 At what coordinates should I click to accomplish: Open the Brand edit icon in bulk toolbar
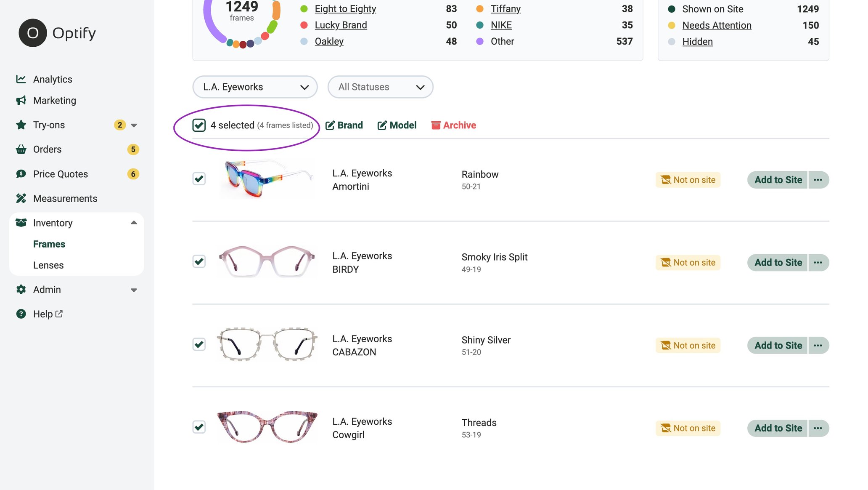(x=331, y=125)
